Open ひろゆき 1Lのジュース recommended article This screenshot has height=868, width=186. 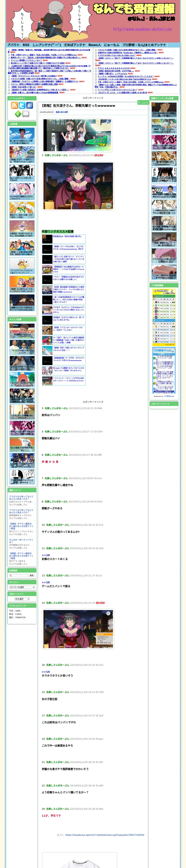tap(63, 310)
